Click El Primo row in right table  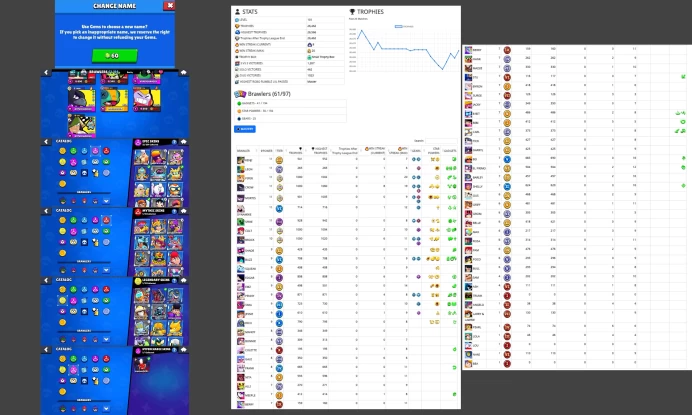577,168
